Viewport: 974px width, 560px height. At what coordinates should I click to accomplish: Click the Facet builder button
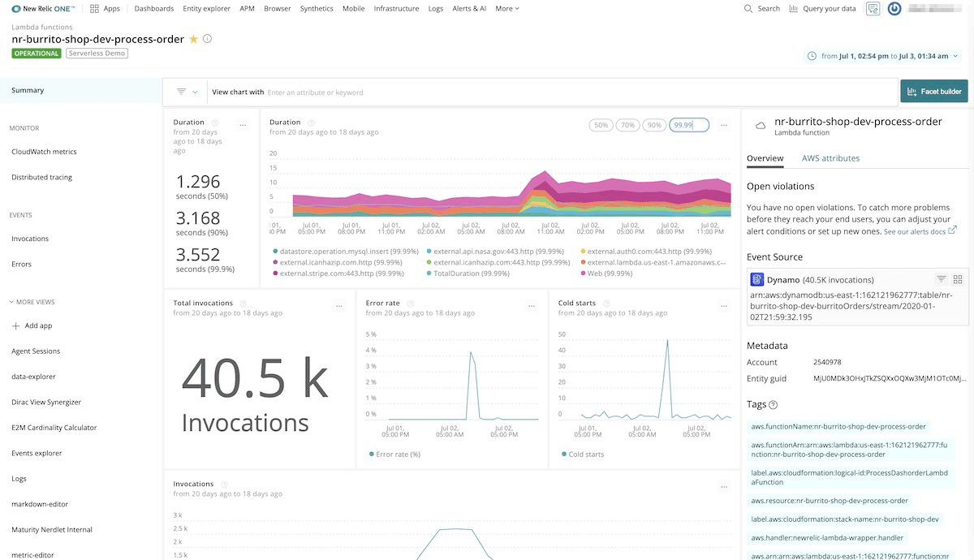(934, 92)
